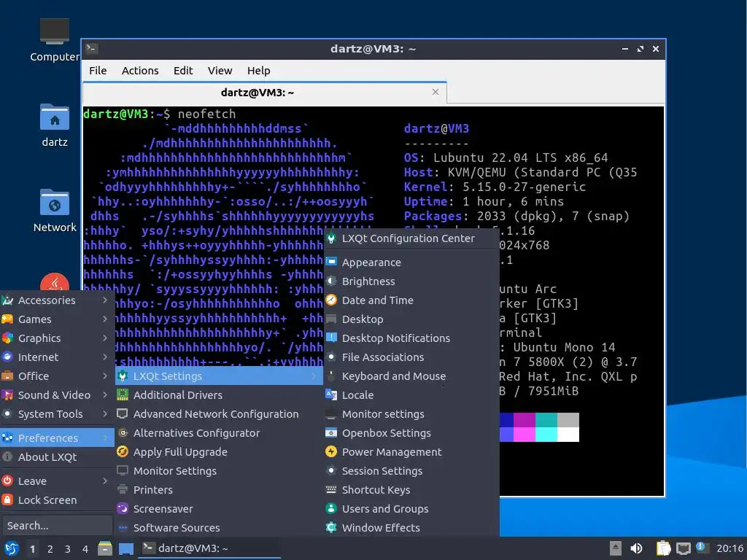Viewport: 747px width, 560px height.
Task: Click Openbox Settings icon
Action: pos(331,432)
